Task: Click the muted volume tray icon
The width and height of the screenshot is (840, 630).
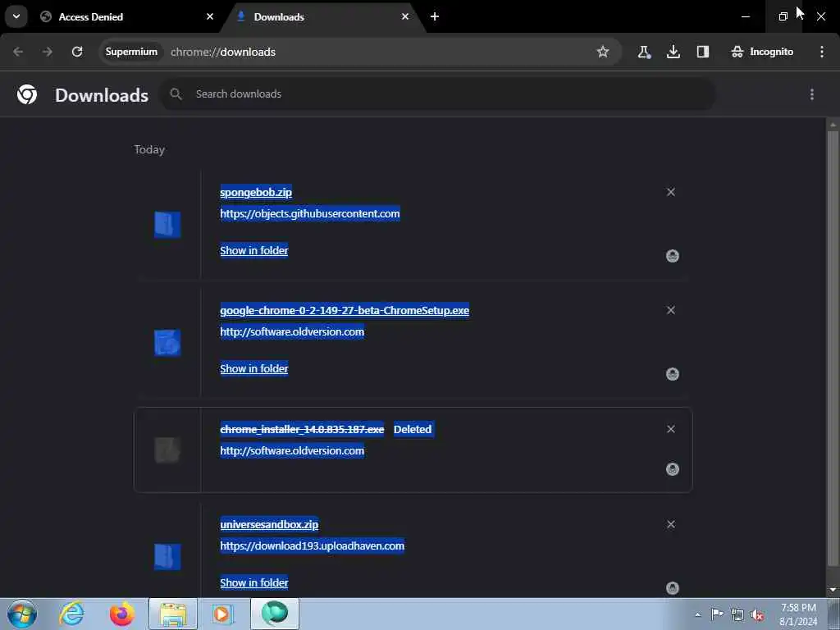Action: point(757,615)
